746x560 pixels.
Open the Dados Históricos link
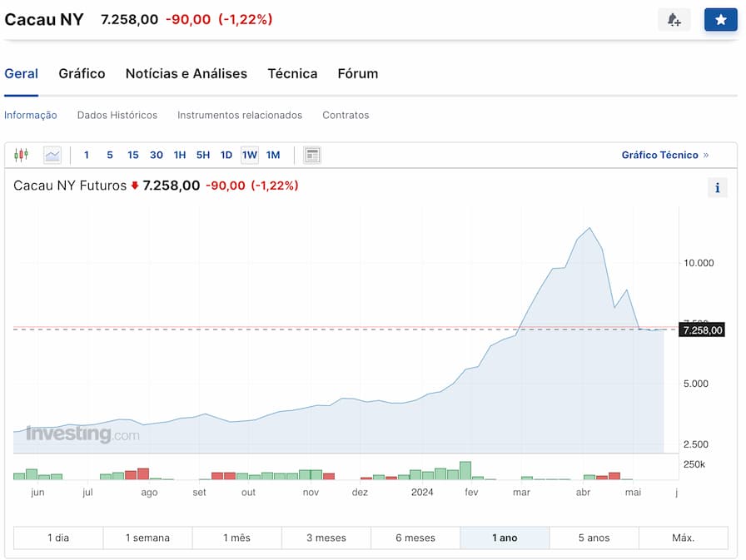click(117, 115)
